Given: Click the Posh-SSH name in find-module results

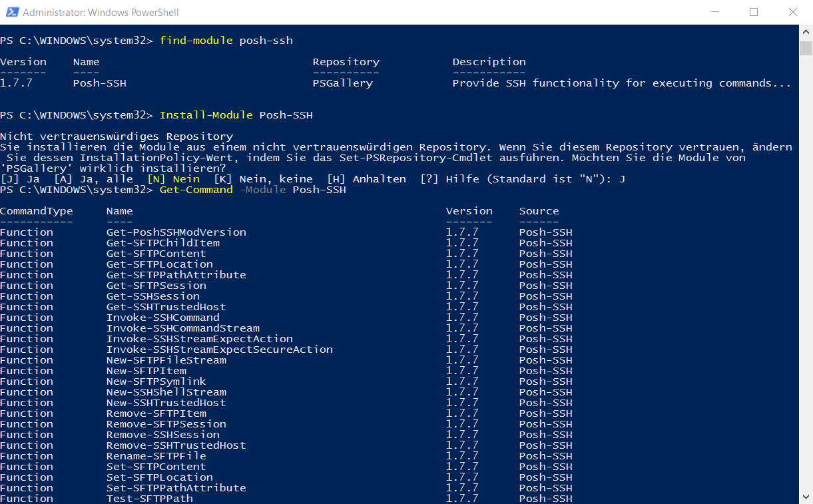Looking at the screenshot, I should click(x=100, y=83).
